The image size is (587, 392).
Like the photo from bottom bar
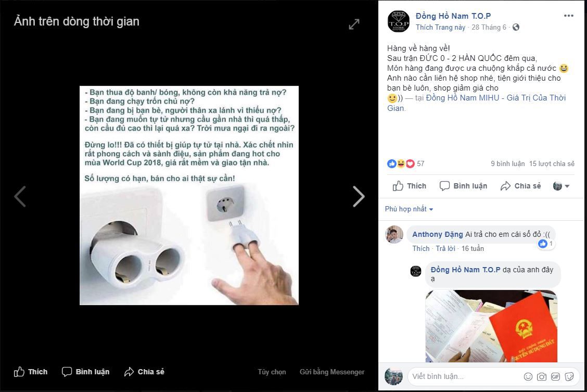31,372
